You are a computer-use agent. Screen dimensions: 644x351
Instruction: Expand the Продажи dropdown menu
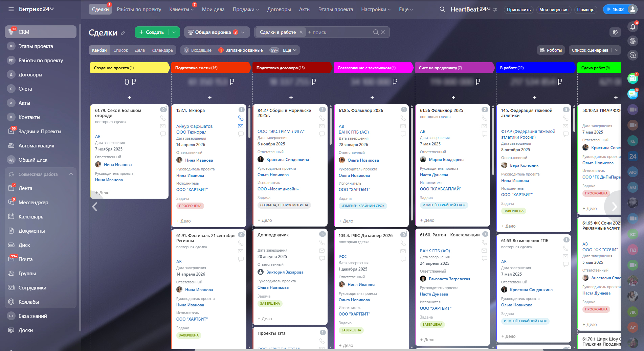(246, 9)
